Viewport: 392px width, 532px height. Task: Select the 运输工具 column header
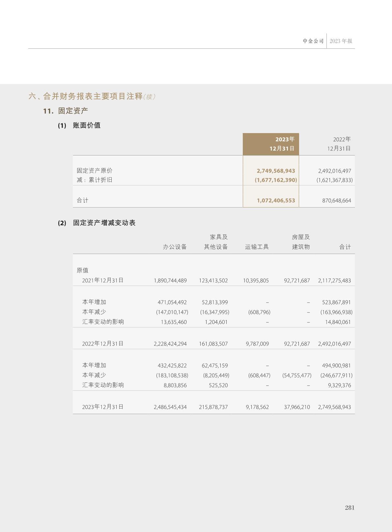257,247
